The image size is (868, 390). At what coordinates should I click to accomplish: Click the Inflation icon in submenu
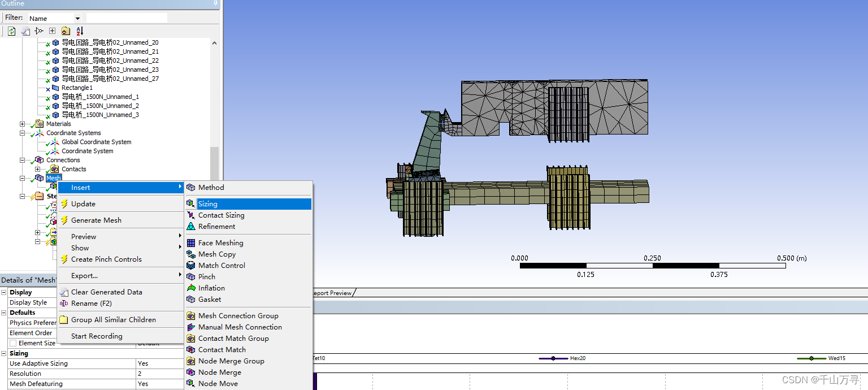[191, 288]
